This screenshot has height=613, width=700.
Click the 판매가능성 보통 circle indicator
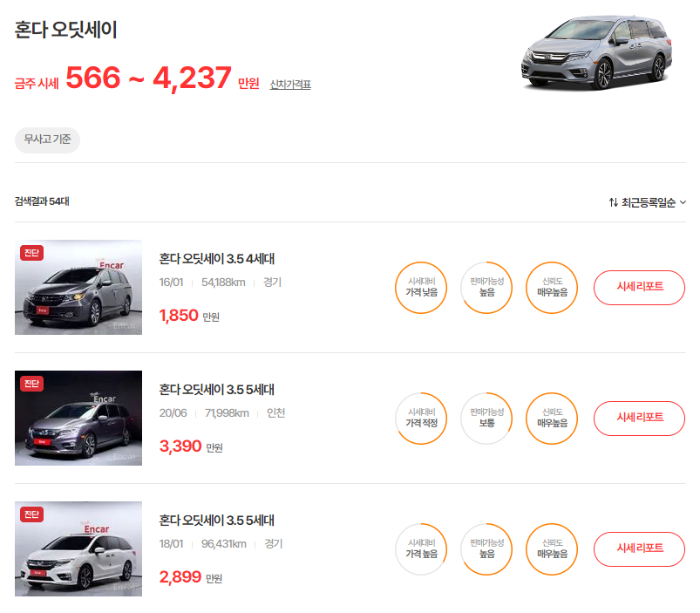tap(486, 419)
